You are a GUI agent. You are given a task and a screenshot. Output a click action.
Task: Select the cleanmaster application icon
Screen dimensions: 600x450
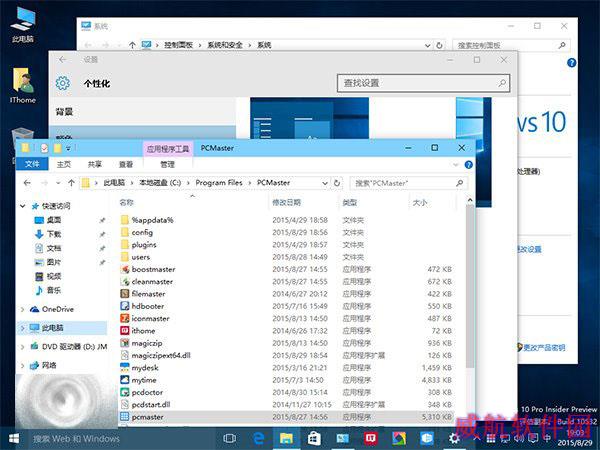125,282
